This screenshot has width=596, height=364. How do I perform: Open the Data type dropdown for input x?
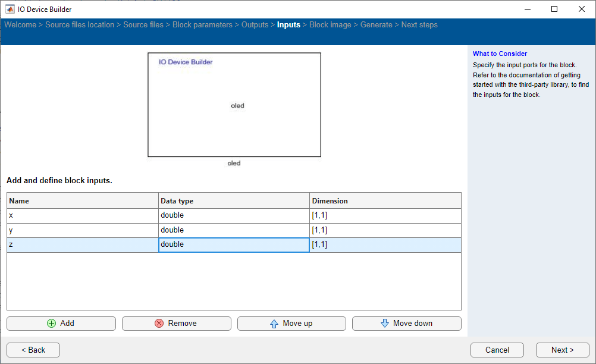pyautogui.click(x=233, y=215)
